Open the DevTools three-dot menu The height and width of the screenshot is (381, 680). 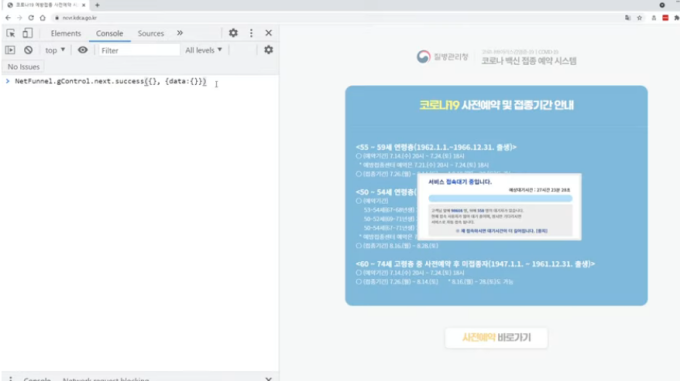coord(251,33)
